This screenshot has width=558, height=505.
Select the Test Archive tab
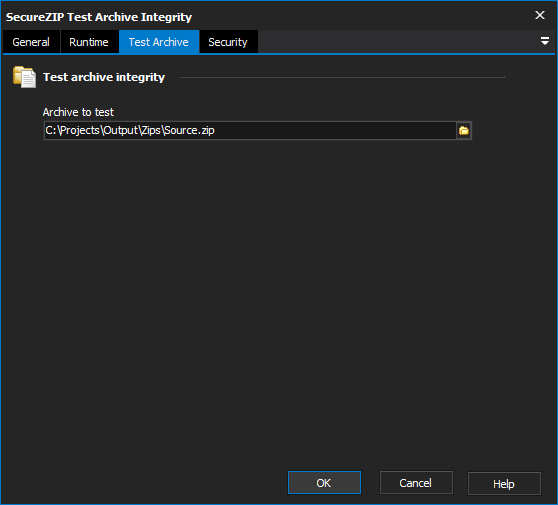click(x=159, y=42)
